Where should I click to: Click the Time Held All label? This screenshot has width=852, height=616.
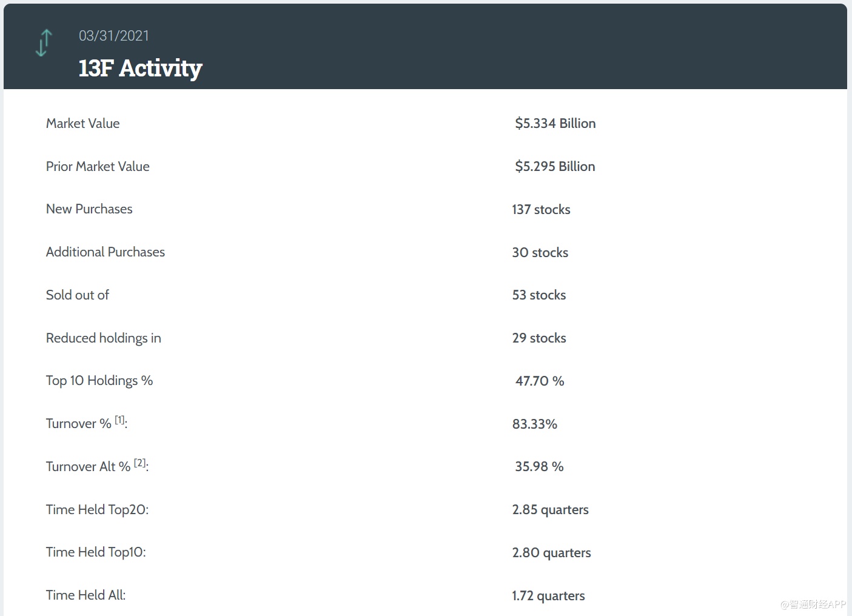[x=86, y=595]
